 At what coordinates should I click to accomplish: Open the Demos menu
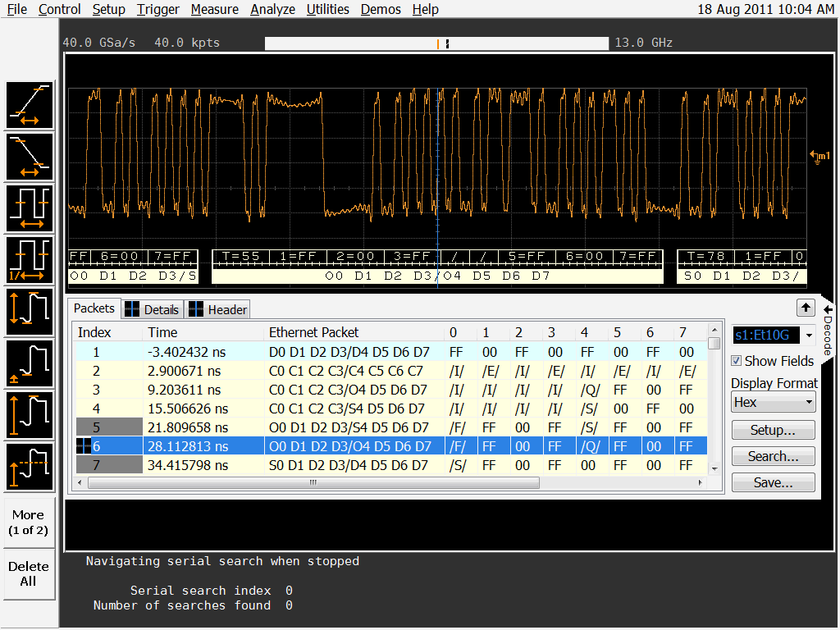[x=381, y=9]
